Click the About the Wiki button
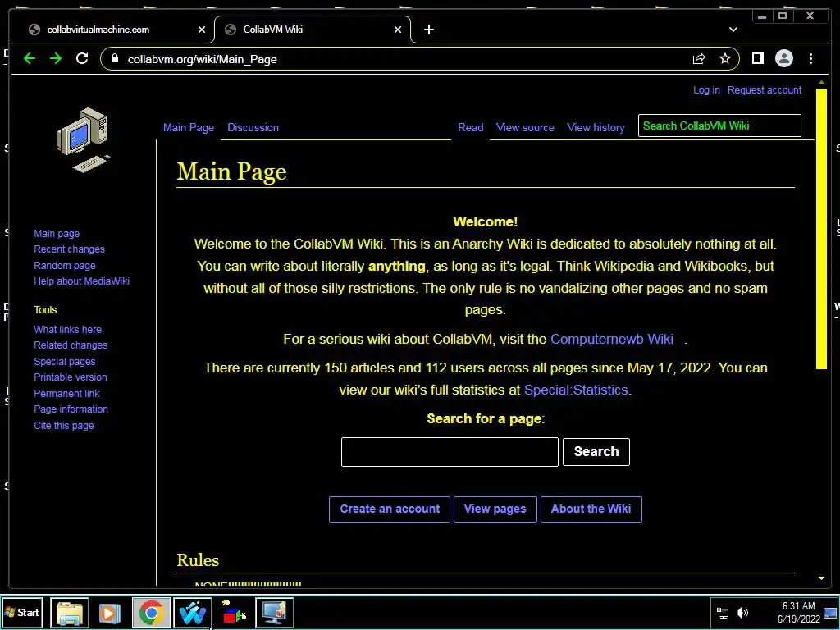The image size is (840, 630). (591, 509)
